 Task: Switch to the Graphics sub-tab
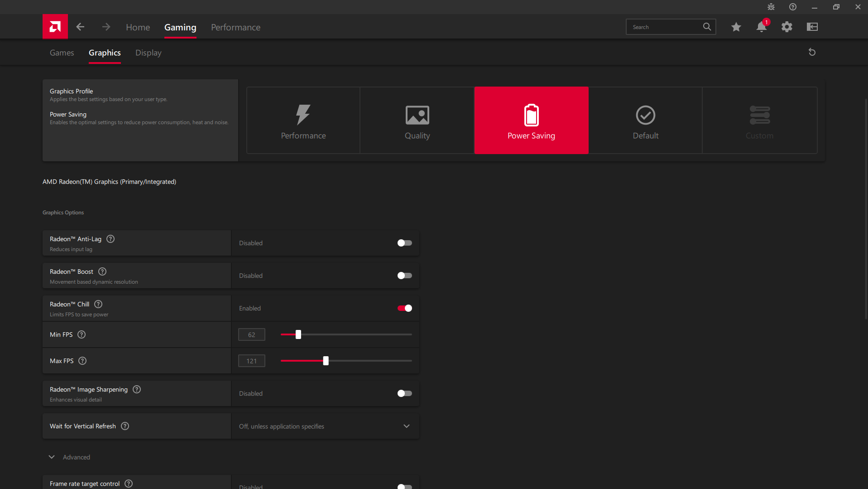(105, 53)
